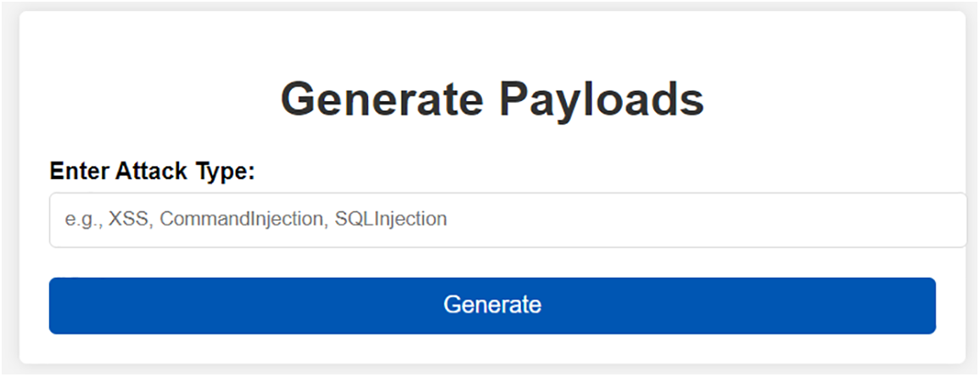Screen dimensions: 980x377
Task: Click the Generate button
Action: [492, 306]
